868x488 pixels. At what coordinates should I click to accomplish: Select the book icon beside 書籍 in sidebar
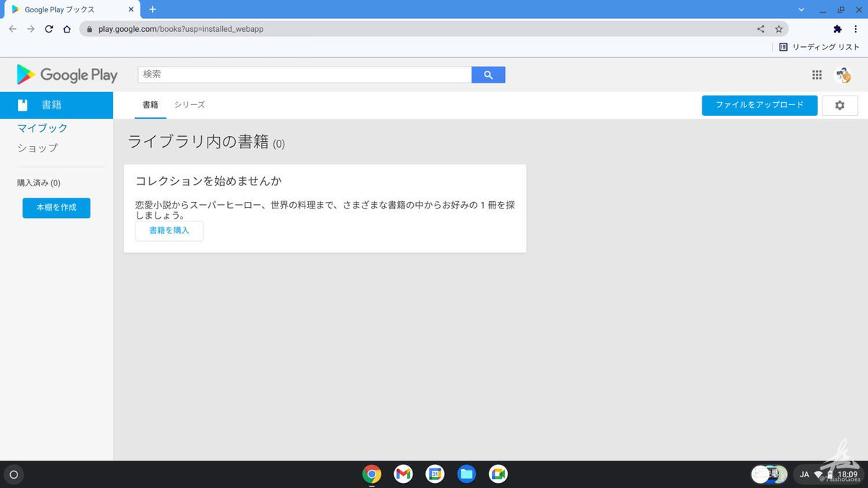[x=24, y=105]
